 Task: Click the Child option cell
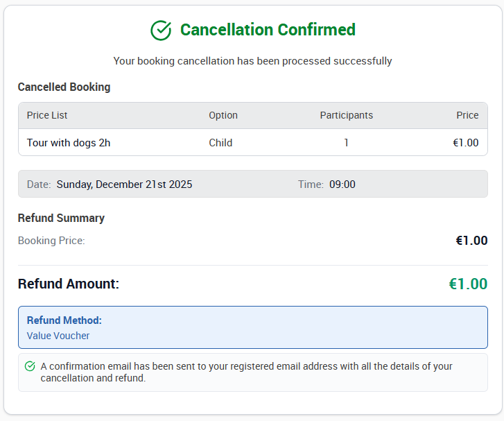(220, 142)
